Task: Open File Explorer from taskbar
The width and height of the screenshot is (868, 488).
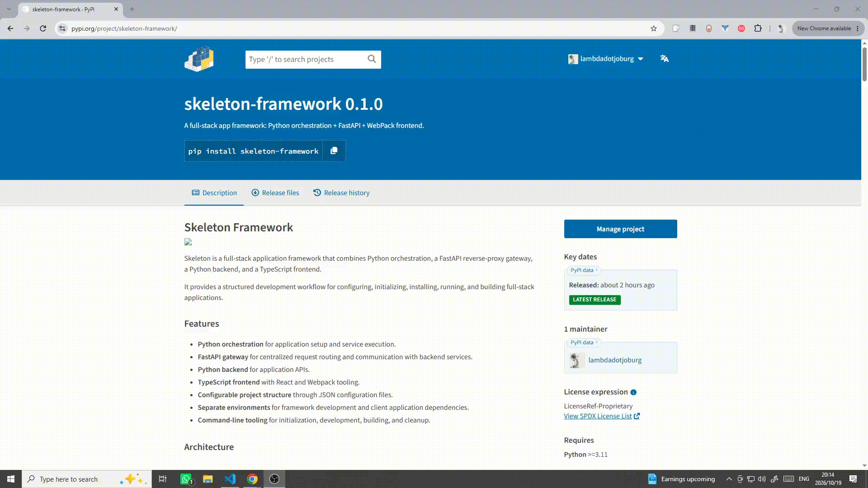Action: [208, 479]
